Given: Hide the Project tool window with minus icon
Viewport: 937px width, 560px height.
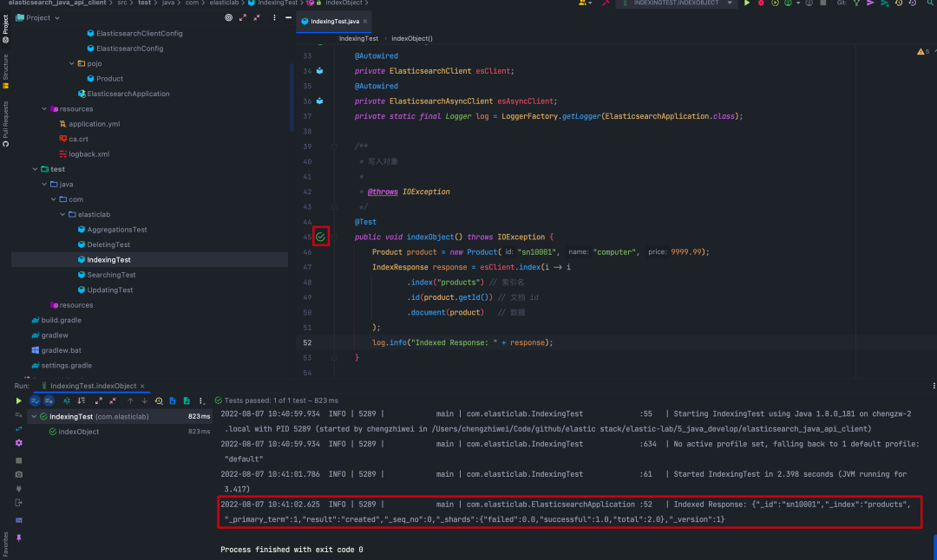Looking at the screenshot, I should 289,18.
